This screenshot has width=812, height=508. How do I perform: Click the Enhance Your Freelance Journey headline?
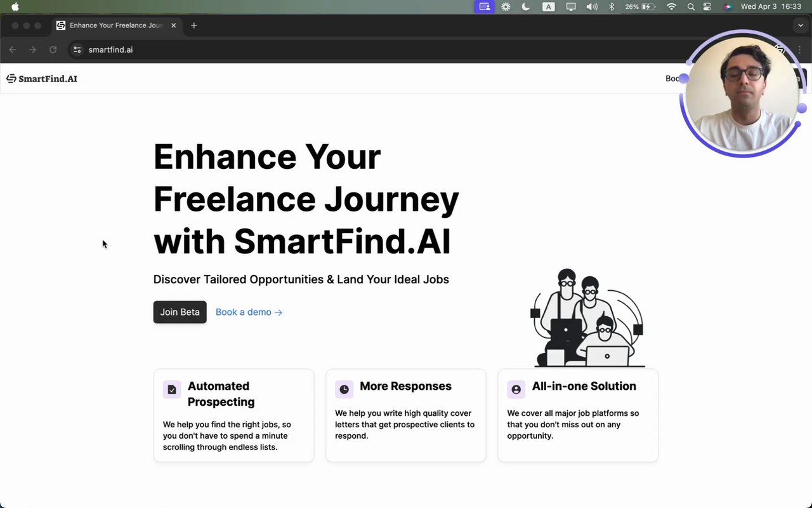pos(306,199)
